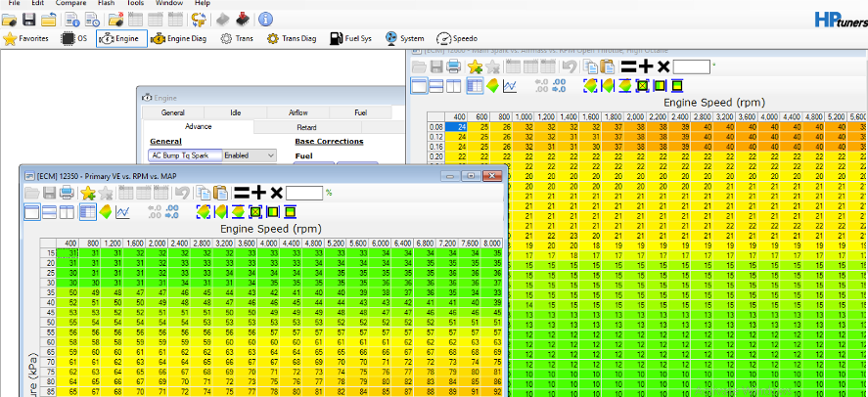Screen dimensions: 868x397
Task: Open the Edit menu
Action: coord(37,3)
